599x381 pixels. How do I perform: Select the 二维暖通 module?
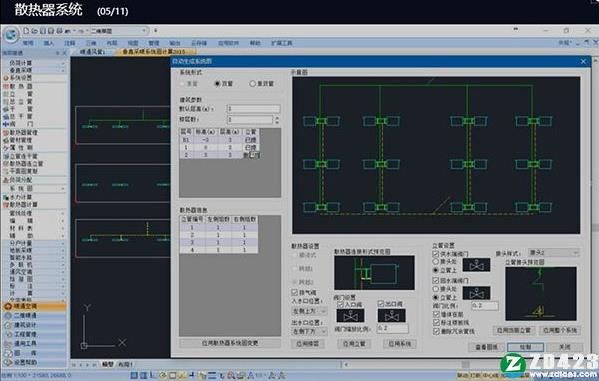pos(34,316)
